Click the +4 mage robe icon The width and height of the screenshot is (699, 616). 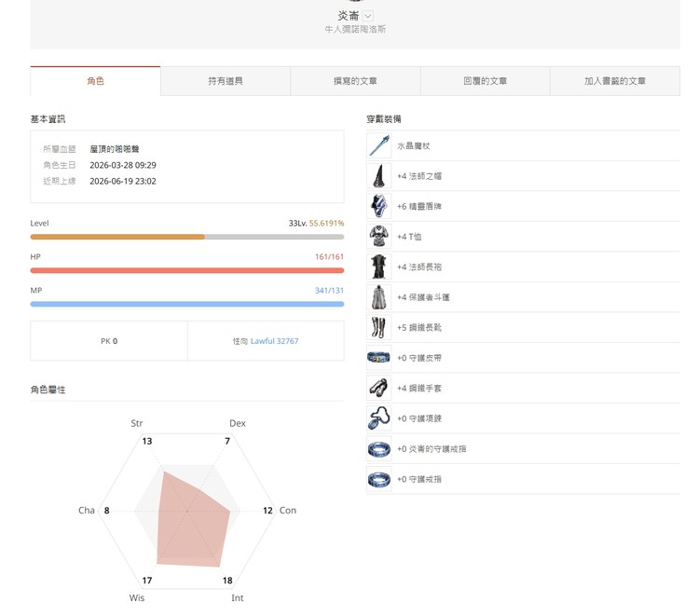(x=379, y=267)
